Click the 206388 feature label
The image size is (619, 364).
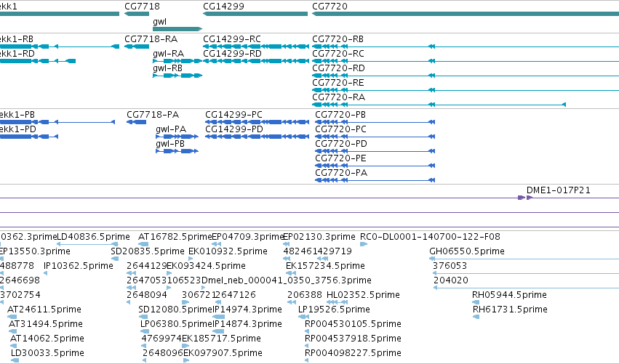click(305, 296)
